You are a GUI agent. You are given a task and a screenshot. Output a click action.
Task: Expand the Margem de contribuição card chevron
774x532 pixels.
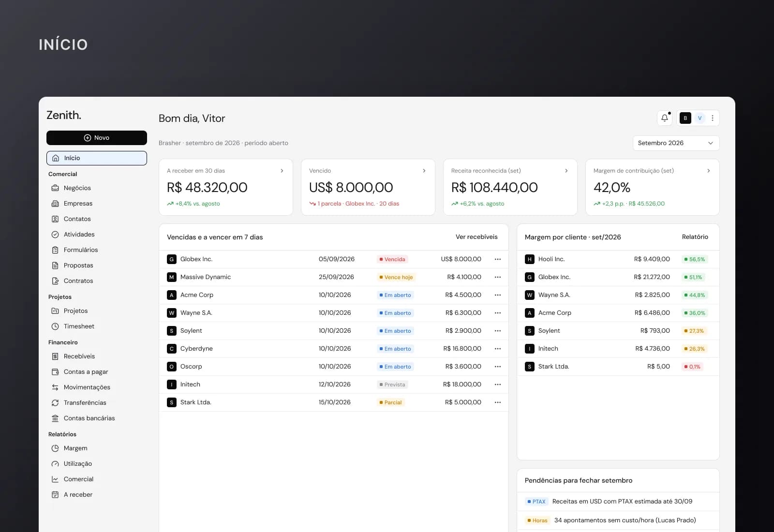[709, 171]
